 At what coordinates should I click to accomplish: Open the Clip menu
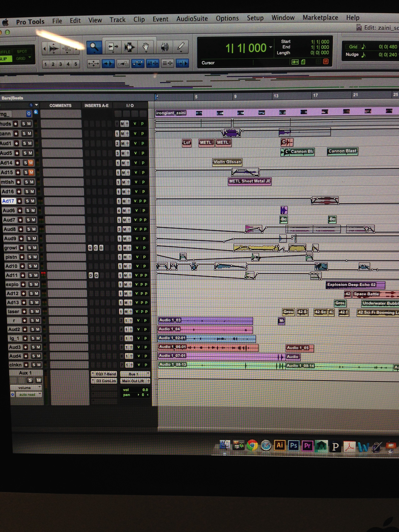(x=139, y=20)
